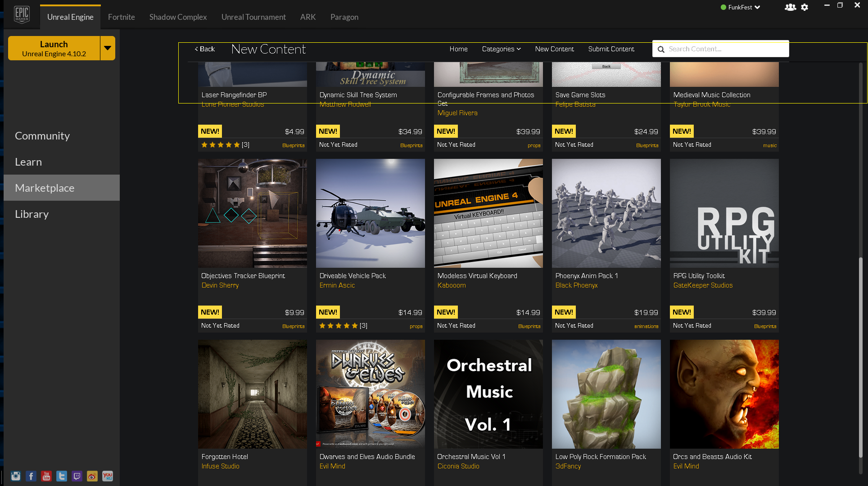
Task: Click the Laser Rangefinder BP title
Action: pos(234,95)
